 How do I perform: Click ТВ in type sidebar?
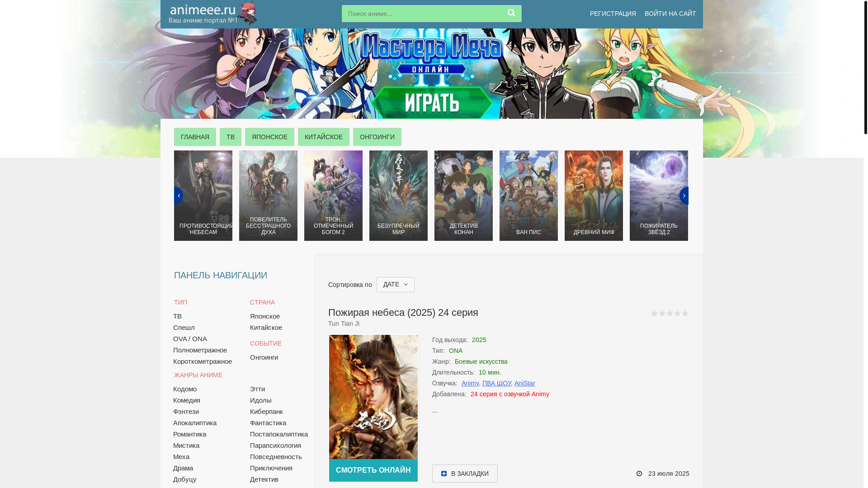[x=177, y=316]
